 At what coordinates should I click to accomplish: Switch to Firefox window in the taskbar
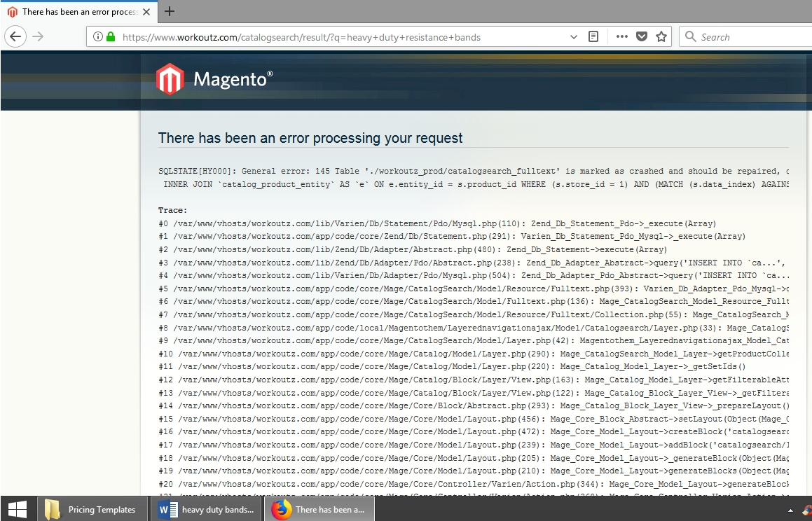point(319,509)
